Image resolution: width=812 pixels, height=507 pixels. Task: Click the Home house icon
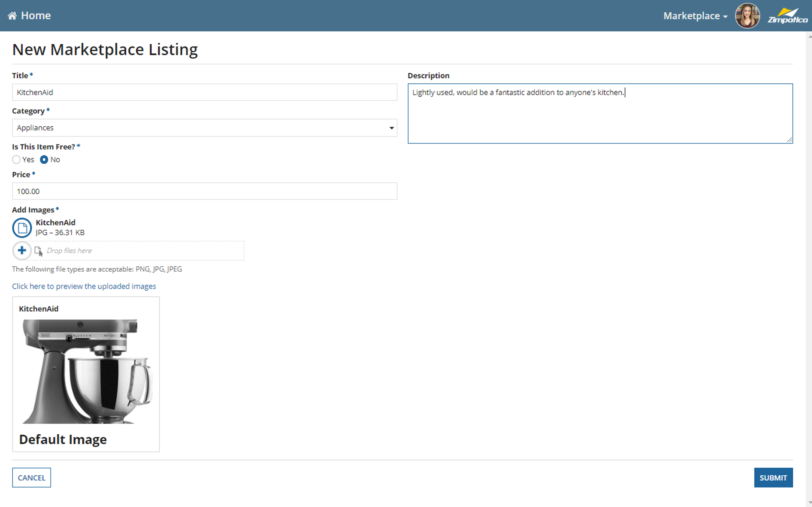tap(12, 16)
